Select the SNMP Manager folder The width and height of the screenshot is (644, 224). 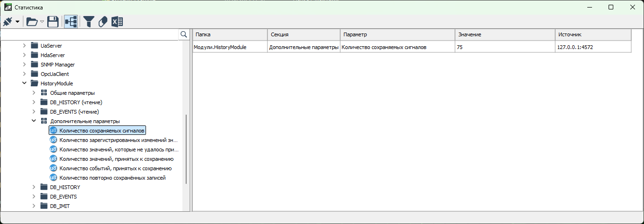[57, 65]
